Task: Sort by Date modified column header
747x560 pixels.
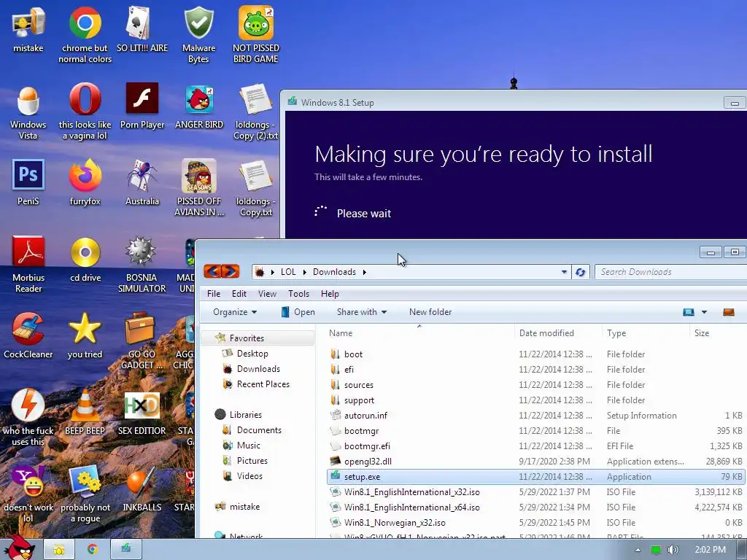Action: click(x=558, y=332)
